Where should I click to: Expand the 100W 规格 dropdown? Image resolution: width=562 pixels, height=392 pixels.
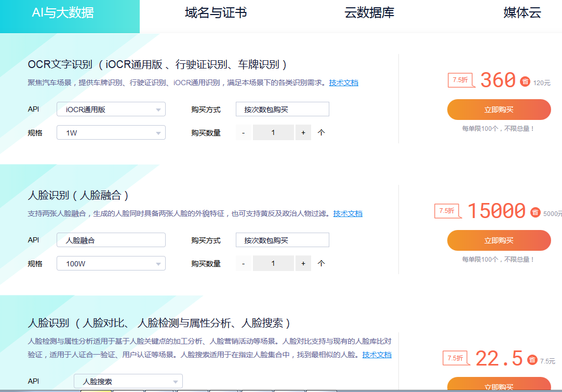(x=111, y=264)
